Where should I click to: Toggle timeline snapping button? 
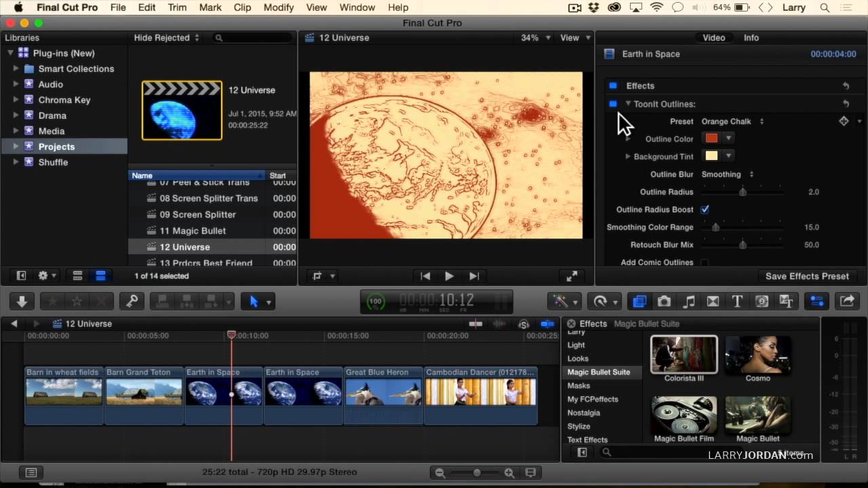[547, 324]
